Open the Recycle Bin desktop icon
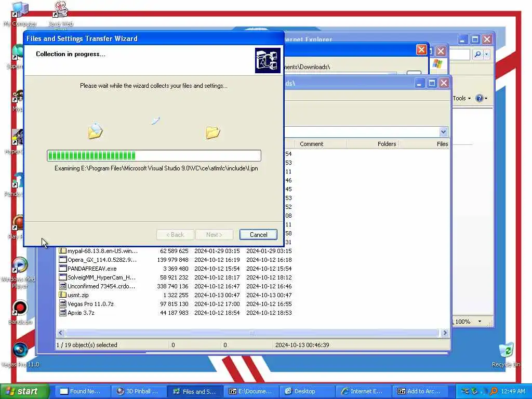This screenshot has height=399, width=532. [x=506, y=355]
